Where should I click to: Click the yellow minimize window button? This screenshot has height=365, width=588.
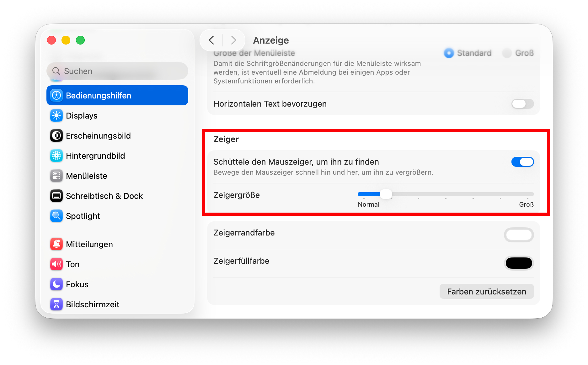(x=66, y=40)
